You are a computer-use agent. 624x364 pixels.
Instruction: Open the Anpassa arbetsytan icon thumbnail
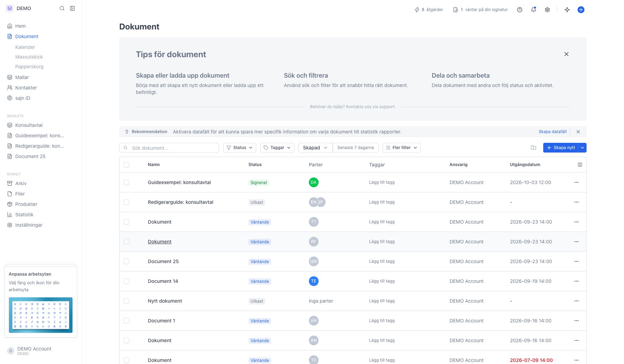pos(41,315)
